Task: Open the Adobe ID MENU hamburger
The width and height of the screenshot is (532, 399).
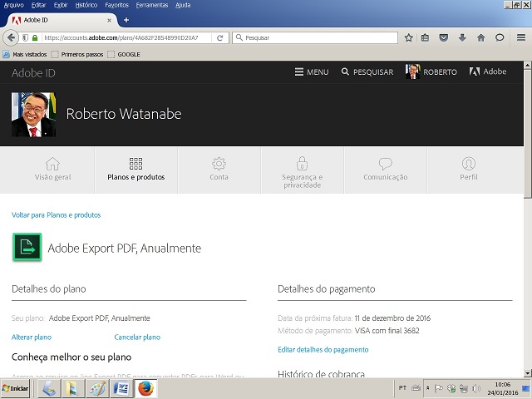Action: coord(312,72)
